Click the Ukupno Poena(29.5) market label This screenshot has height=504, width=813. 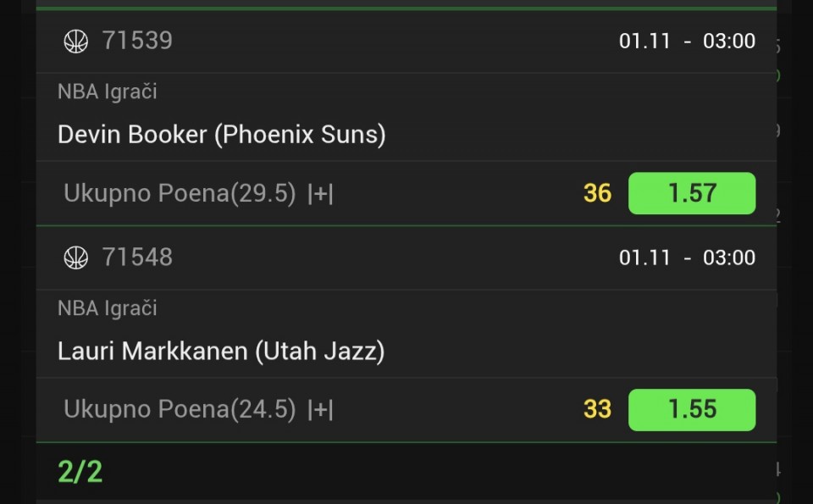tap(180, 194)
